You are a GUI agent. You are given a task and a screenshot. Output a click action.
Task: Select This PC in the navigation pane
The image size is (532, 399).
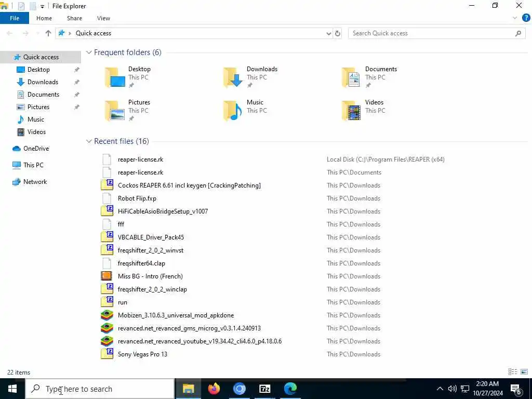(x=33, y=165)
